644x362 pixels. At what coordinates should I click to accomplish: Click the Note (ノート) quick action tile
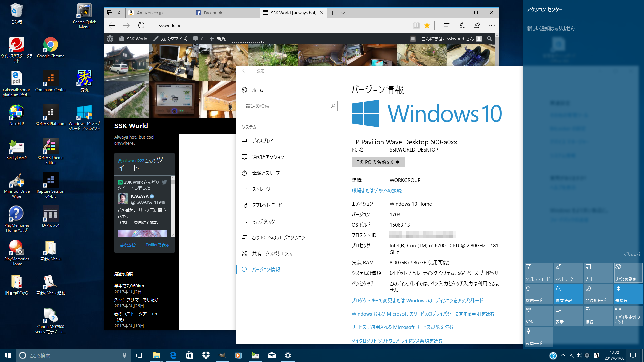point(598,273)
